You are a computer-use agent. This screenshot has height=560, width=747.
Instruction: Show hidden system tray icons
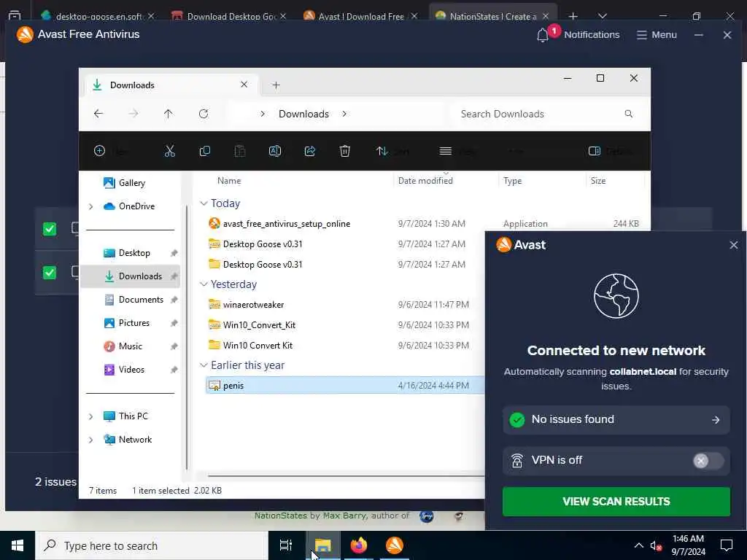638,545
